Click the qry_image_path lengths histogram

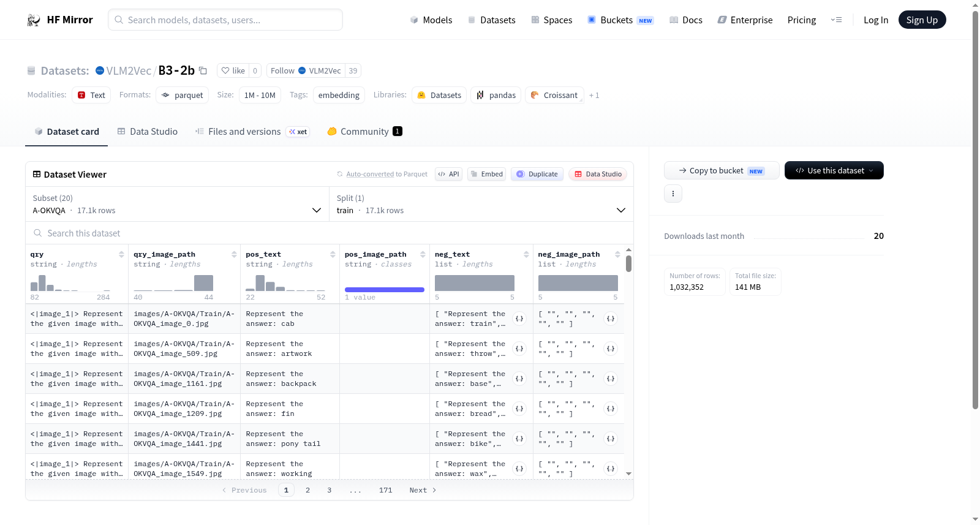coord(173,282)
